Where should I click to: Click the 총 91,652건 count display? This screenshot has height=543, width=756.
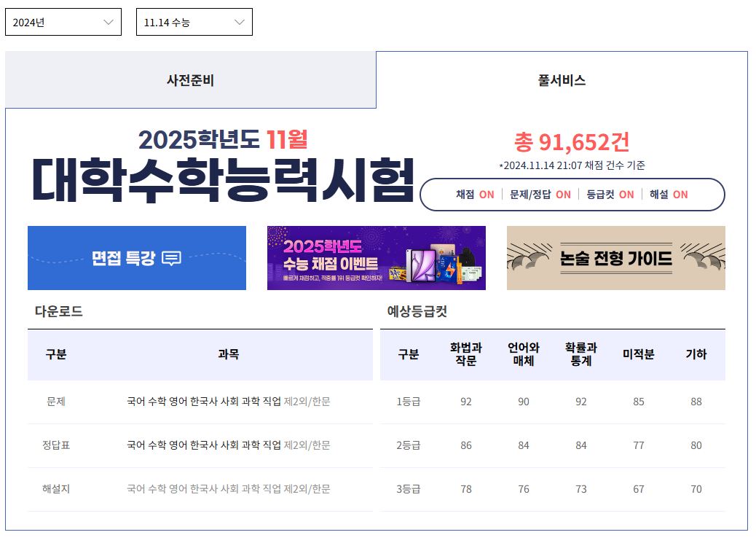(572, 141)
